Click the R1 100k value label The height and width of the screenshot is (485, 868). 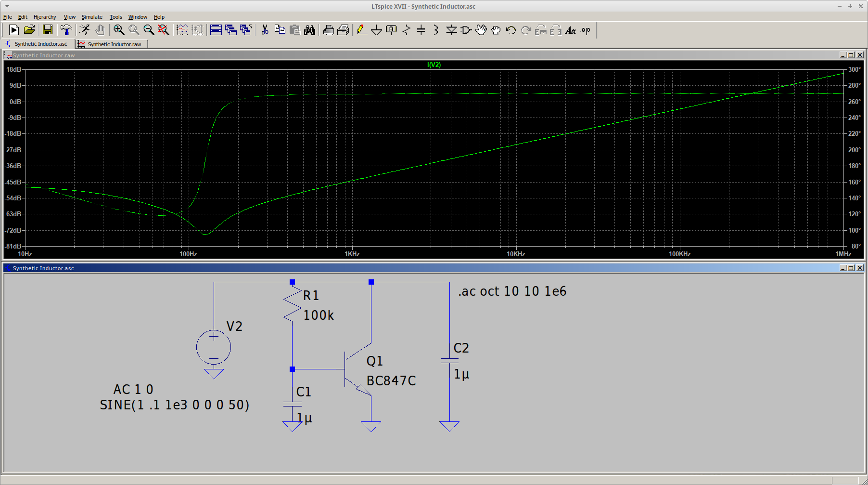319,315
